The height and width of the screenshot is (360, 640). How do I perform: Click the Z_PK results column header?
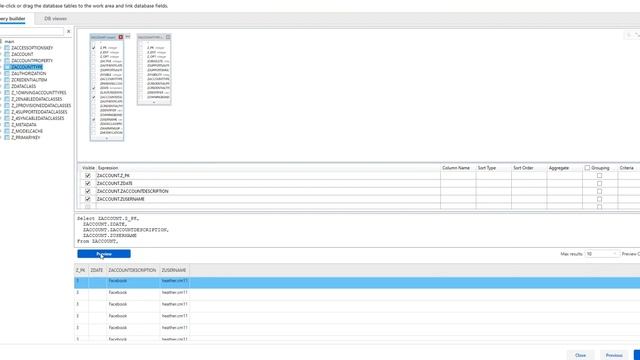(x=80, y=270)
